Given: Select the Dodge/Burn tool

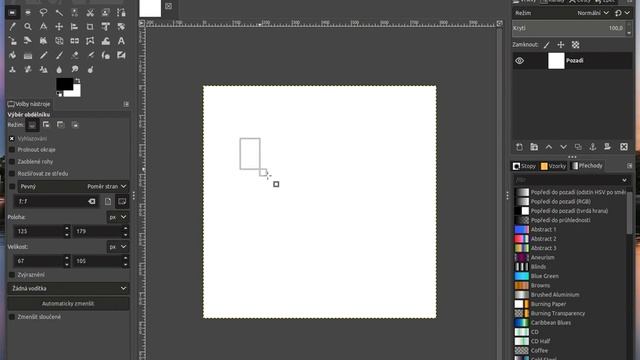Looking at the screenshot, I should tap(90, 69).
